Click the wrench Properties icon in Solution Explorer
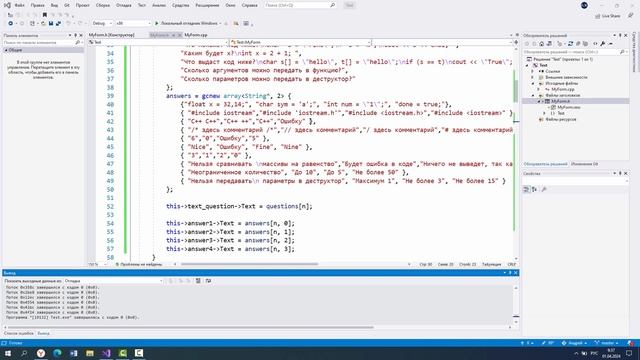 [603, 44]
